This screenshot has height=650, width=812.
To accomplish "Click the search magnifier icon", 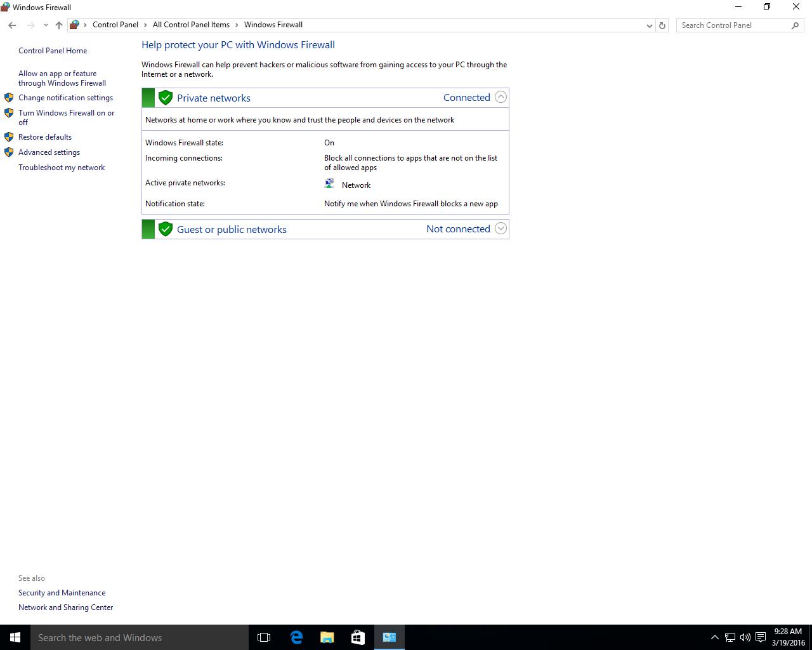I will coord(795,25).
